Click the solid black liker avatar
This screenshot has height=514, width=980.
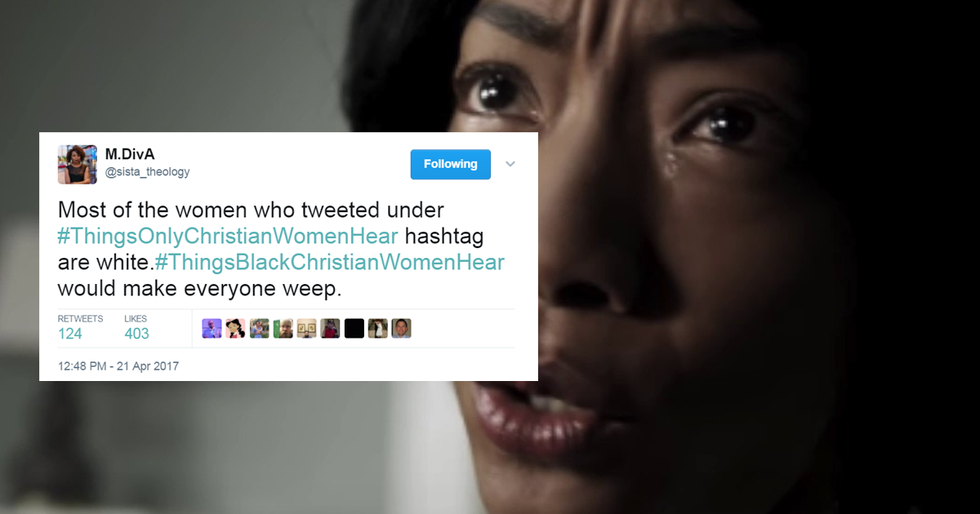click(x=354, y=328)
